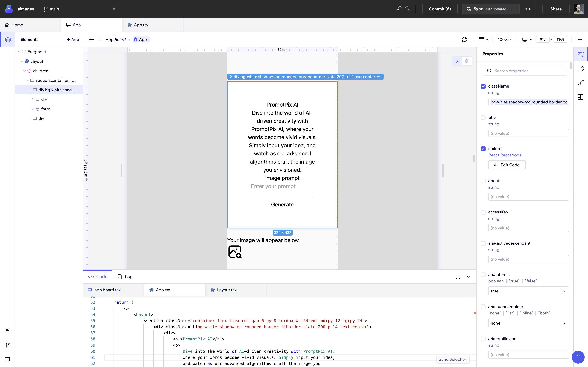
Task: Click the back arrow beside App Board
Action: 91,39
